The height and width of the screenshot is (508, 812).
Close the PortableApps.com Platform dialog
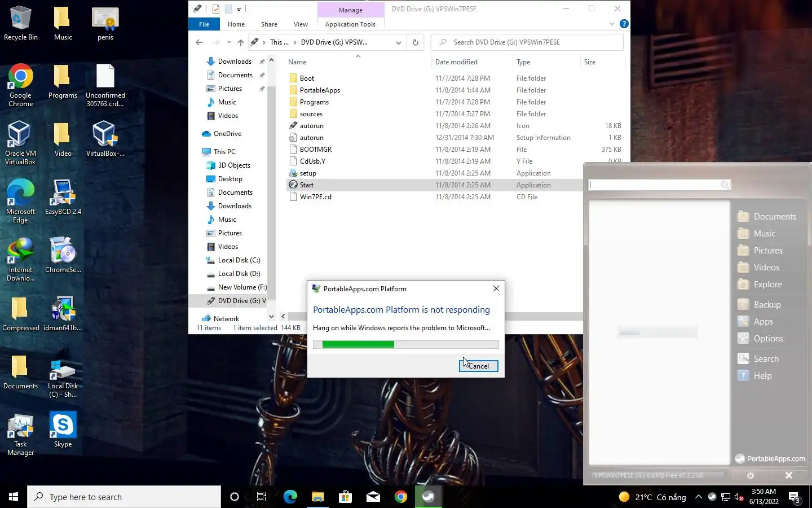tap(496, 288)
